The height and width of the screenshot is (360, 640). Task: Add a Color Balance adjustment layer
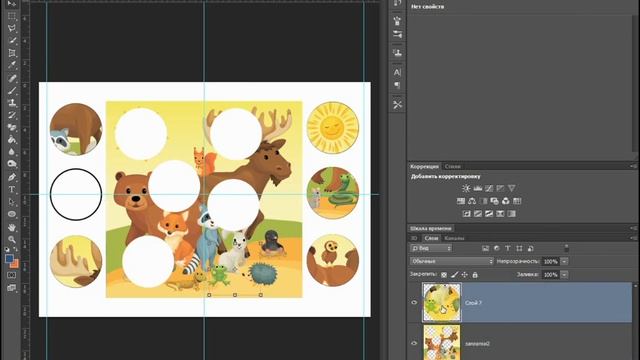(x=472, y=201)
